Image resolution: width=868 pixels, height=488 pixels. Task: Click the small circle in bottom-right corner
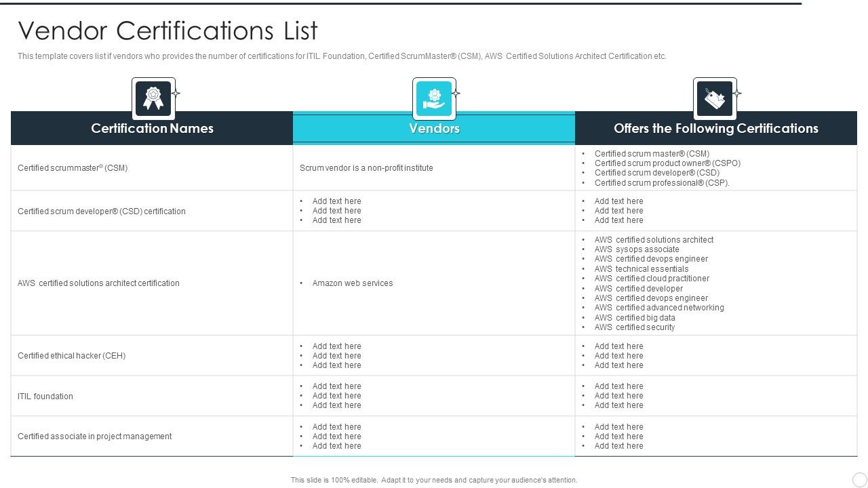tap(859, 479)
